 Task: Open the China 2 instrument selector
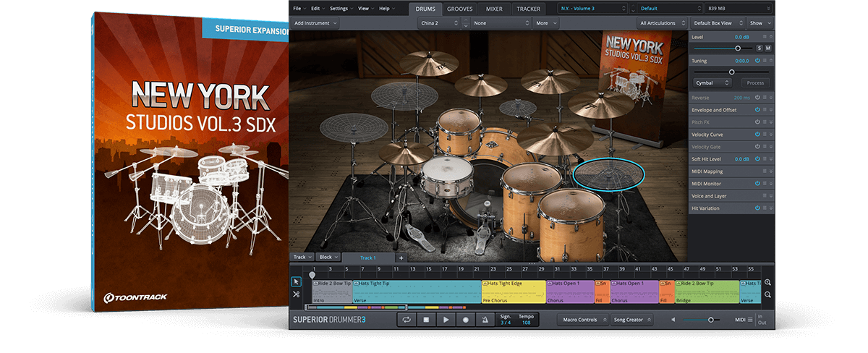click(439, 23)
